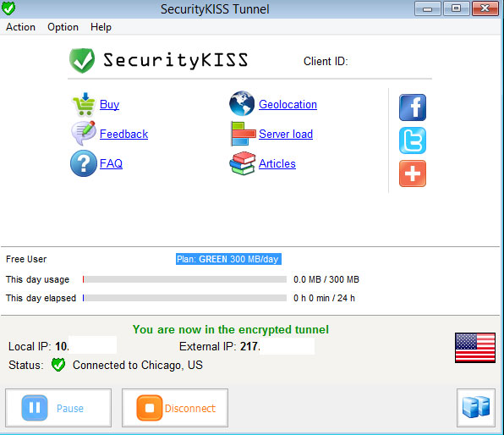Image resolution: width=504 pixels, height=435 pixels.
Task: Click the globe Geolocation icon
Action: [x=242, y=103]
